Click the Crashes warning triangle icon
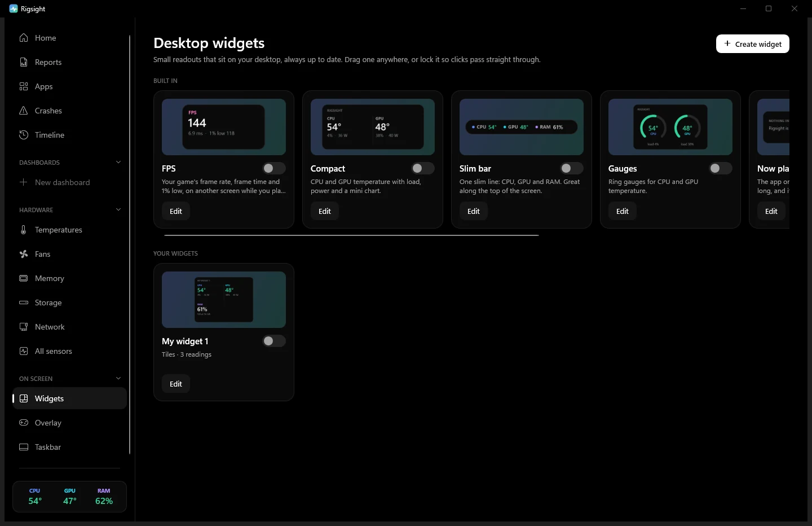 pos(24,111)
